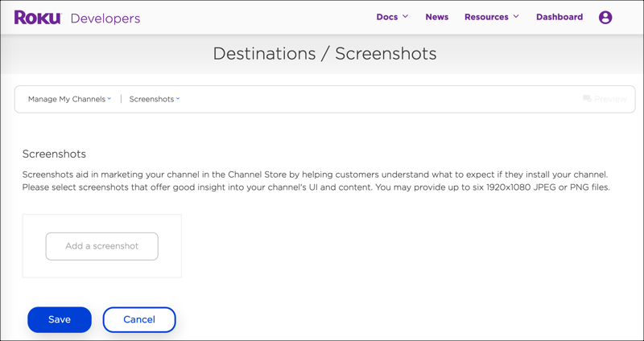Click the chevron next to Resources
Image resolution: width=644 pixels, height=341 pixels.
pos(516,17)
